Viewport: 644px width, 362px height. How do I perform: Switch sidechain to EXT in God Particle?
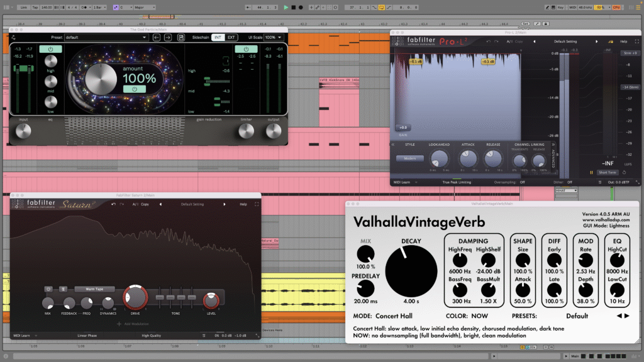232,38
